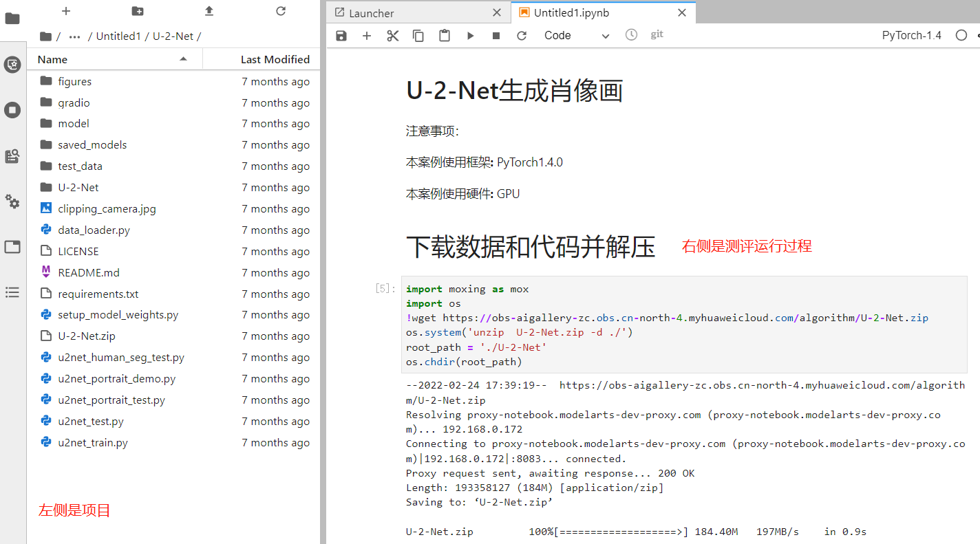Click the '下载数据和代码并解压' section heading
The height and width of the screenshot is (544, 980).
[531, 247]
